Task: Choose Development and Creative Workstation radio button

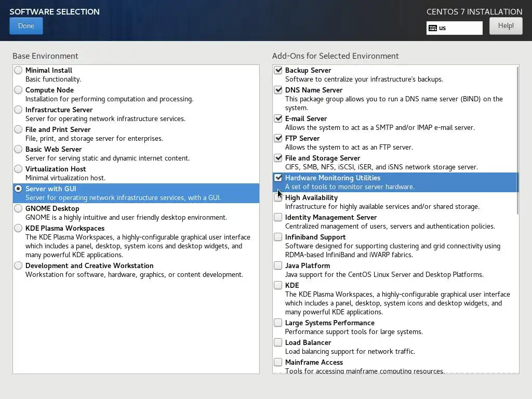Action: [18, 265]
